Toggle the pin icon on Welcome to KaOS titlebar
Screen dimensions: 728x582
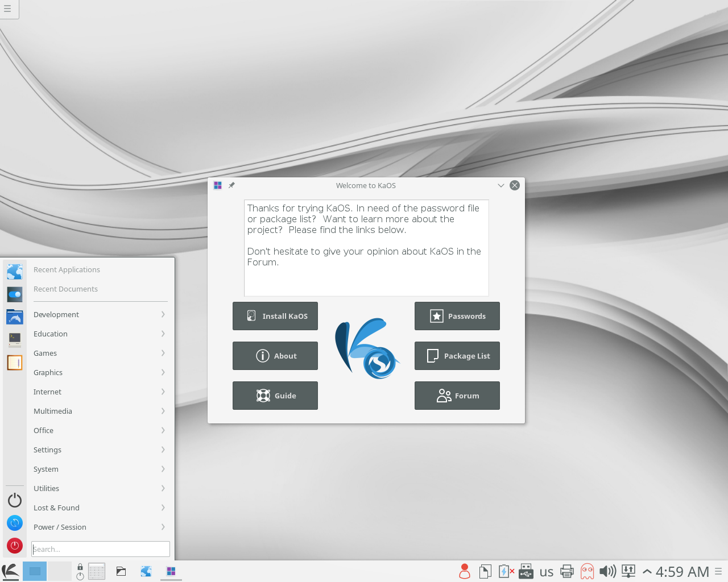[231, 185]
